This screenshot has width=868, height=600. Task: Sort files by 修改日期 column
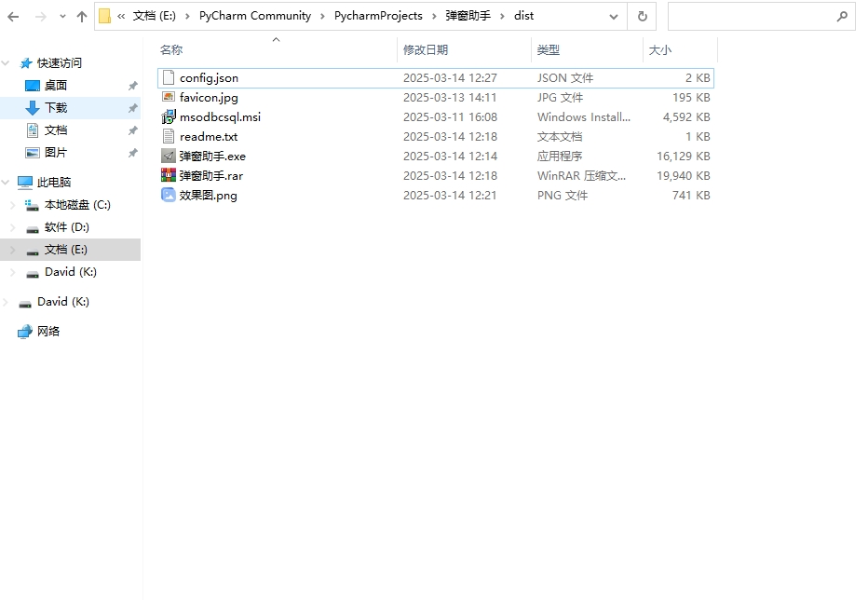[x=426, y=50]
